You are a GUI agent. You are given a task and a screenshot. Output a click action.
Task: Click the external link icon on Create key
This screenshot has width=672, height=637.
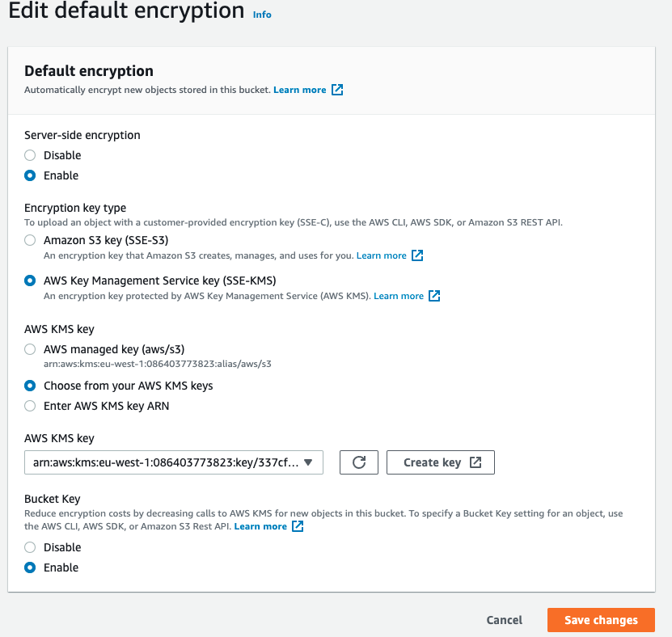tap(475, 462)
